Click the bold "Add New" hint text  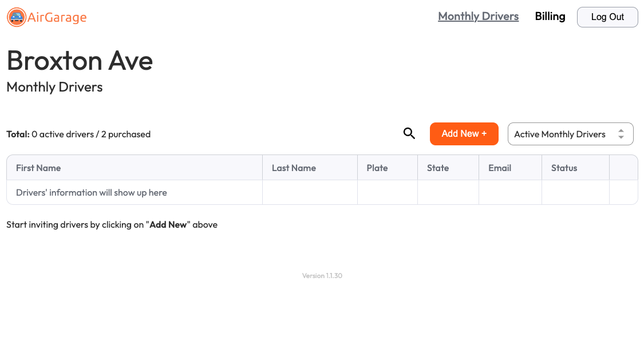point(168,225)
